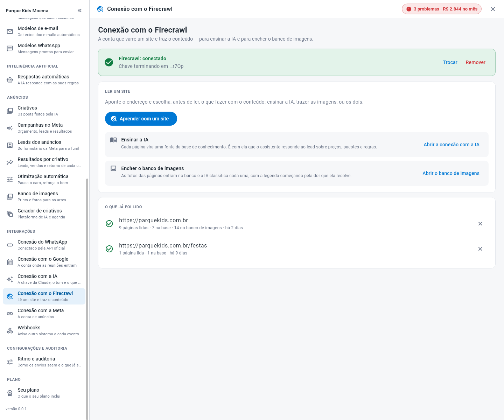This screenshot has height=420, width=504.
Task: Click the link icon for Conexão com a Meta
Action: (10, 314)
